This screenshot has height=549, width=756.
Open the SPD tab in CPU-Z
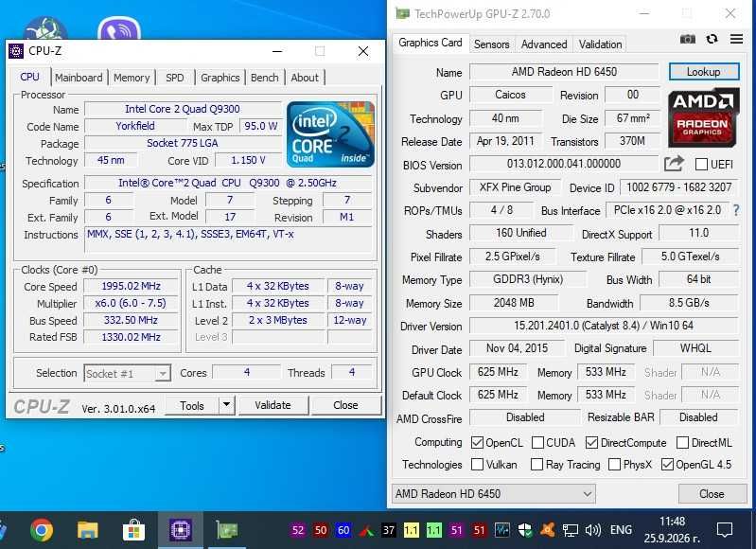(x=174, y=78)
